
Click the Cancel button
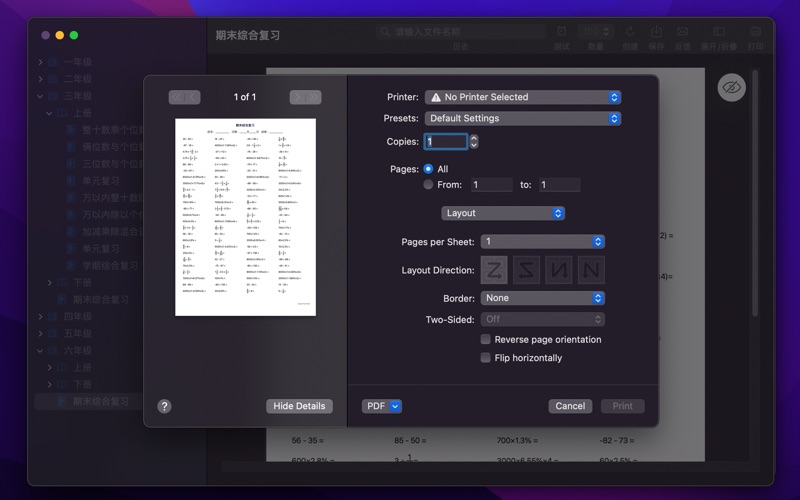[x=570, y=406]
